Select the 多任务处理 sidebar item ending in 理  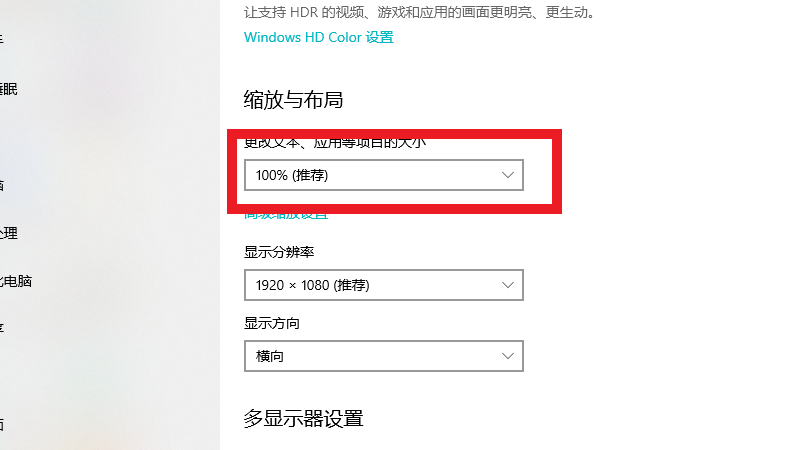coord(8,233)
